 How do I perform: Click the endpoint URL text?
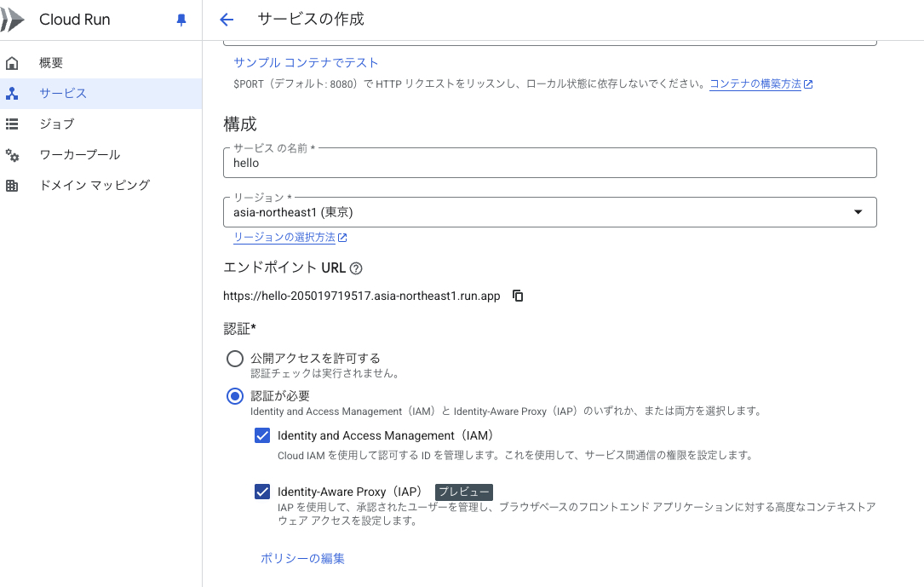pos(362,296)
